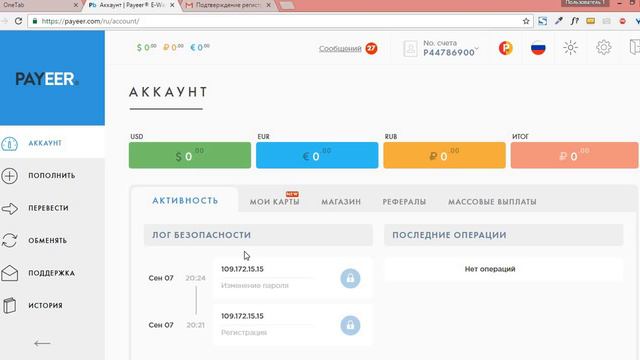The image size is (640, 360).
Task: Click the eyedropper extension icon
Action: 558,21
